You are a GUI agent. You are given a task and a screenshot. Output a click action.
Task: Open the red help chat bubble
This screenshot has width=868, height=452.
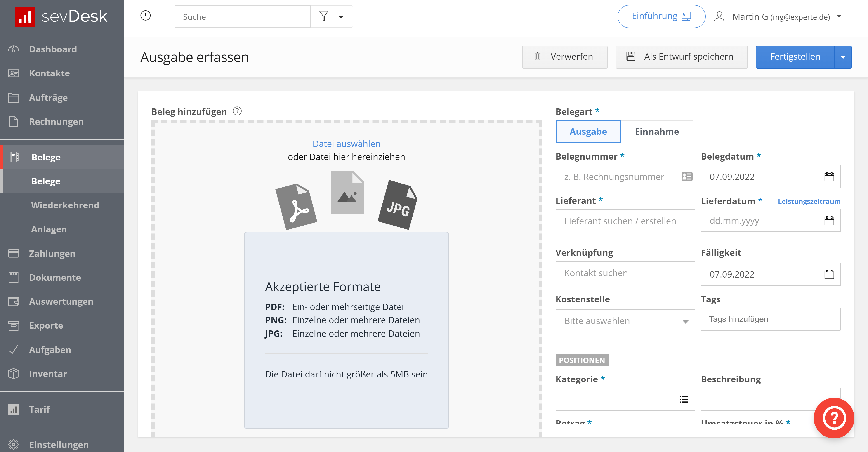point(834,418)
